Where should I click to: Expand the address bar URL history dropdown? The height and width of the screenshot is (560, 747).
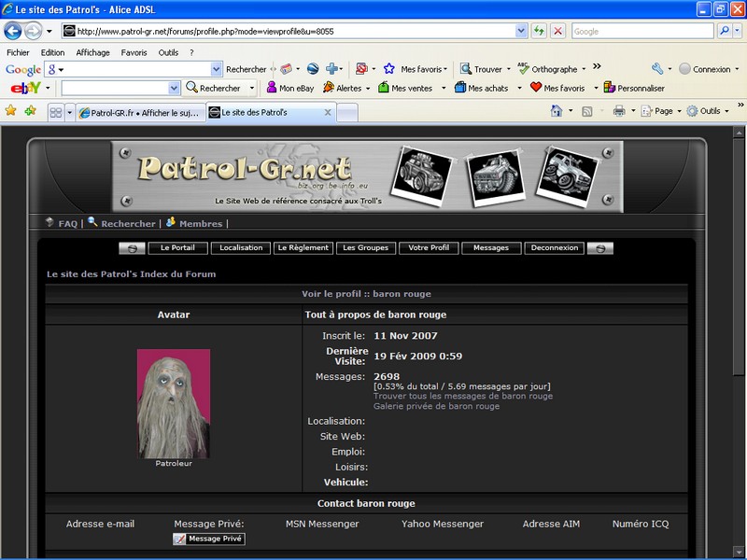(521, 32)
